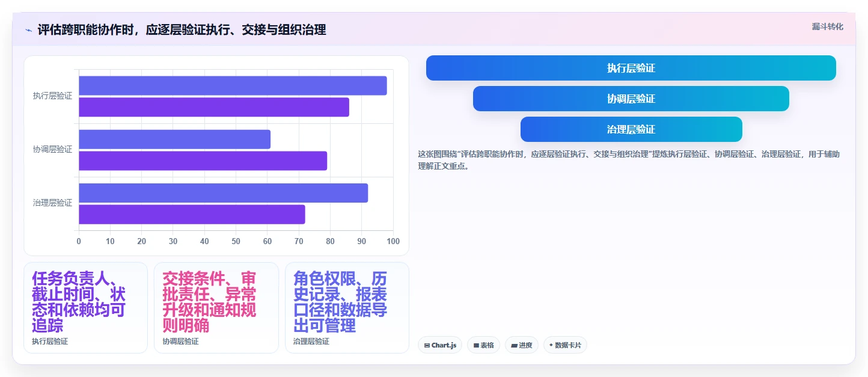
Task: Click the 进度 tag chip
Action: pyautogui.click(x=522, y=345)
